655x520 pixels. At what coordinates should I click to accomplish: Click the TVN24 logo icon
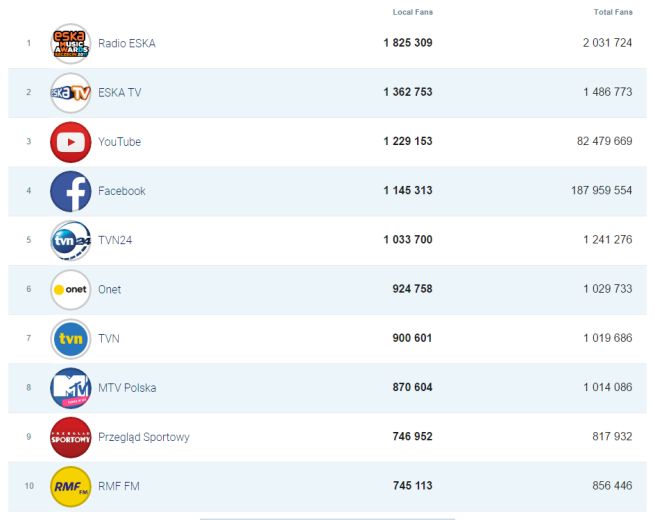(x=70, y=240)
